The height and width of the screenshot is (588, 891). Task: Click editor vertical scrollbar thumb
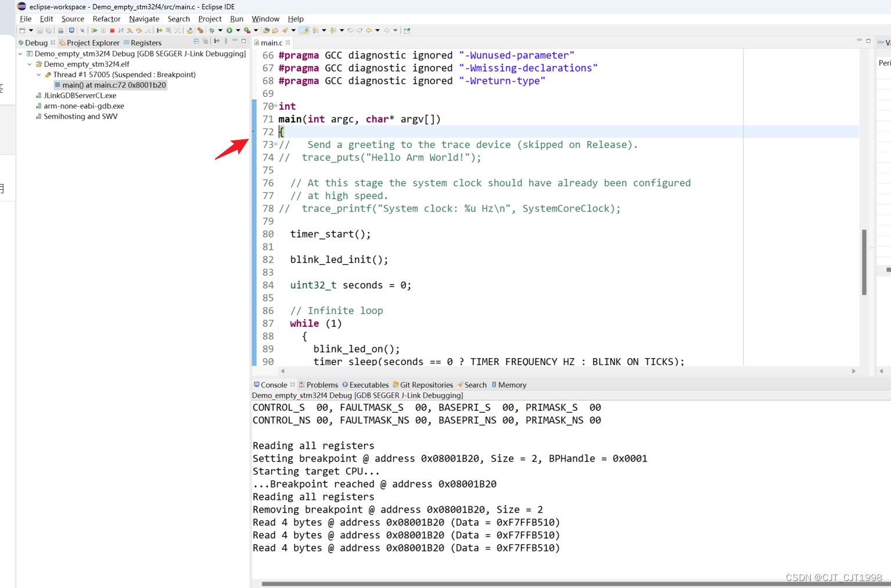tap(864, 262)
